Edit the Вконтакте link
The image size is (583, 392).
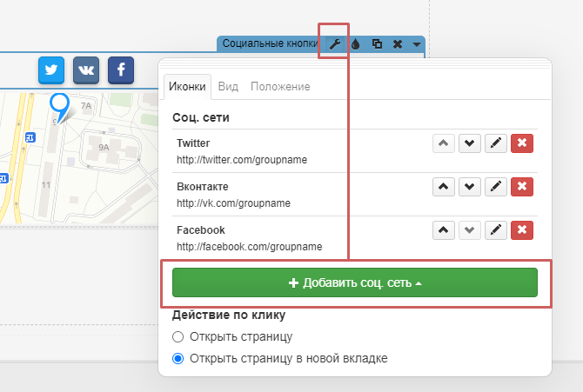click(x=495, y=186)
